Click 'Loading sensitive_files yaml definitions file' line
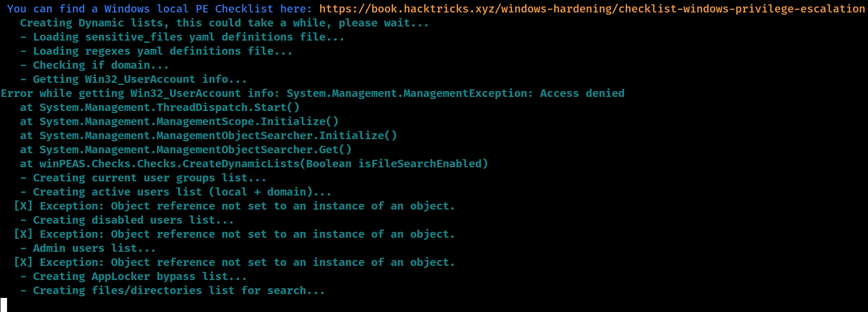 182,37
